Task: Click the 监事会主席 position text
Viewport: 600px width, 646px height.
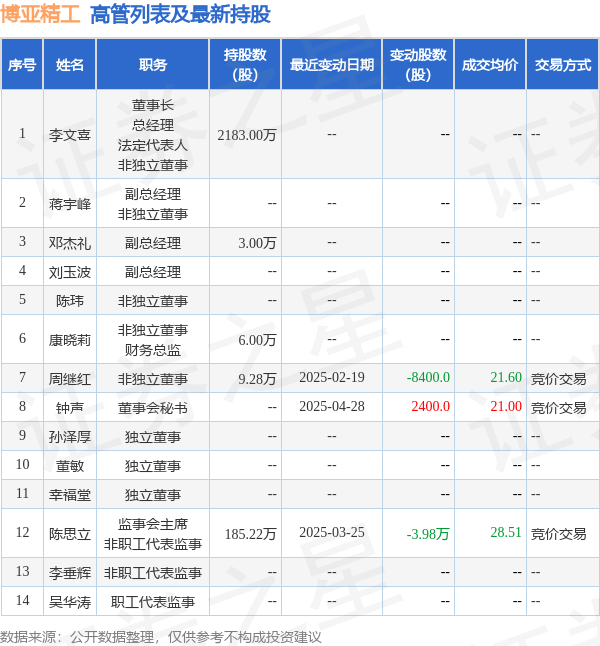Action: pyautogui.click(x=153, y=524)
